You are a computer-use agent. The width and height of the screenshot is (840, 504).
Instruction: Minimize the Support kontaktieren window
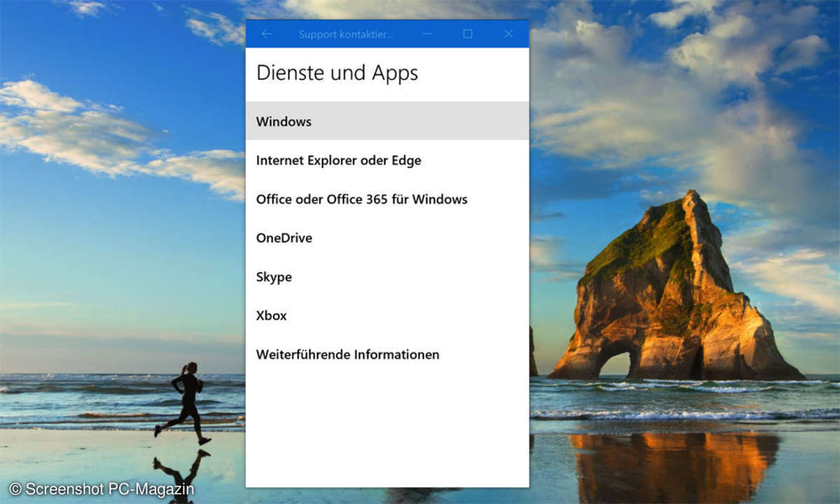[x=427, y=34]
